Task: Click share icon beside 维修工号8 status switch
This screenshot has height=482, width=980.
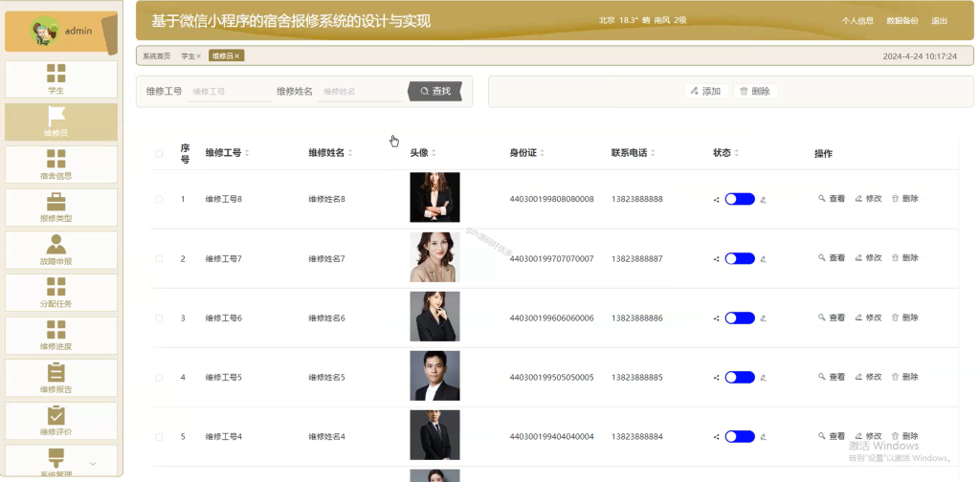Action: click(716, 200)
